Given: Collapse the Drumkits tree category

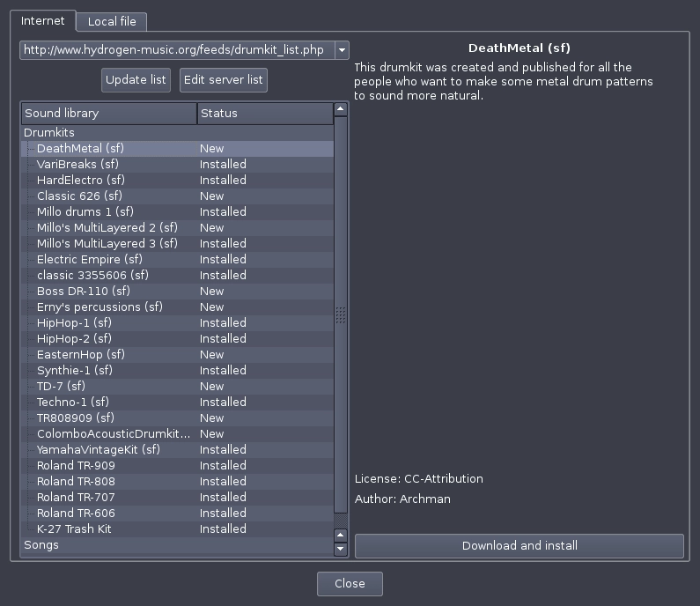Looking at the screenshot, I should tap(49, 133).
